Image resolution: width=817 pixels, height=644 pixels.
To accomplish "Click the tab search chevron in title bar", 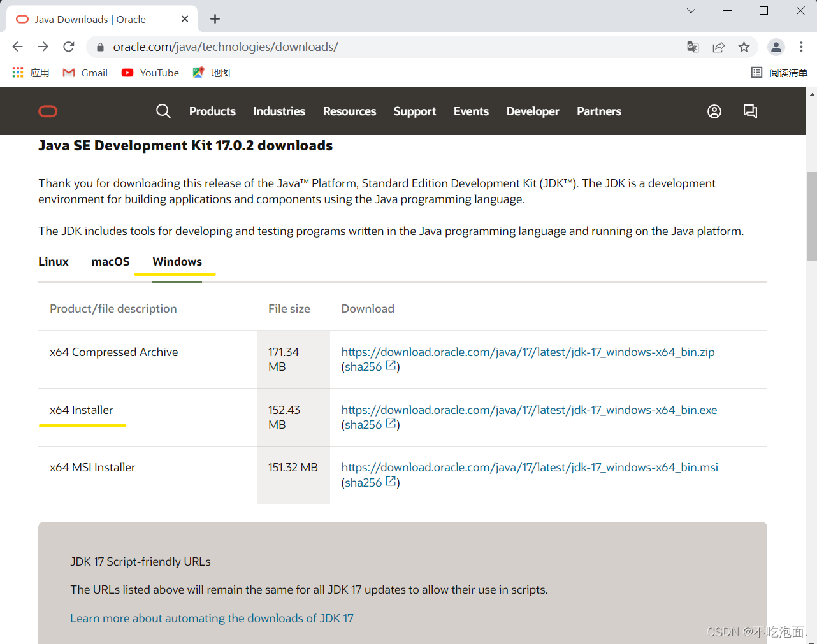I will (691, 11).
